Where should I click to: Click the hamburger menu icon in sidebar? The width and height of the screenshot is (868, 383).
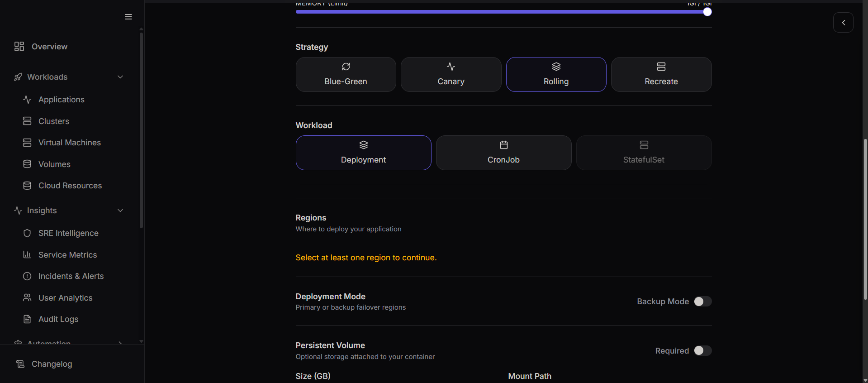(x=128, y=17)
